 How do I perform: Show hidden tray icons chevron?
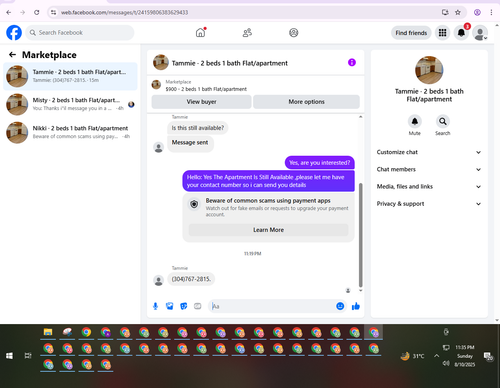(436, 356)
